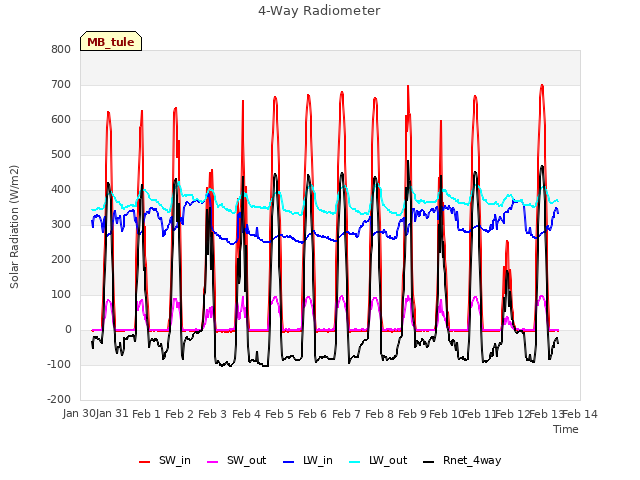Click the 200 y-axis tick label

tap(61, 260)
